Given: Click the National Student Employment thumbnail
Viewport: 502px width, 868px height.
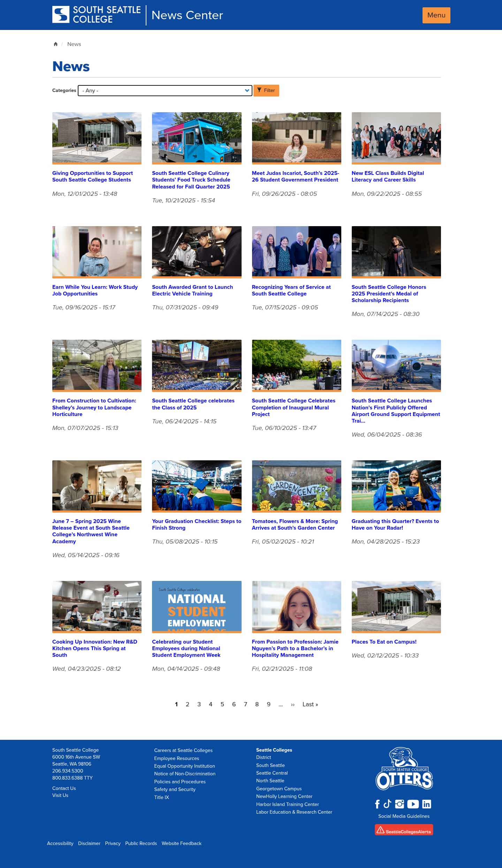Looking at the screenshot, I should (x=197, y=606).
